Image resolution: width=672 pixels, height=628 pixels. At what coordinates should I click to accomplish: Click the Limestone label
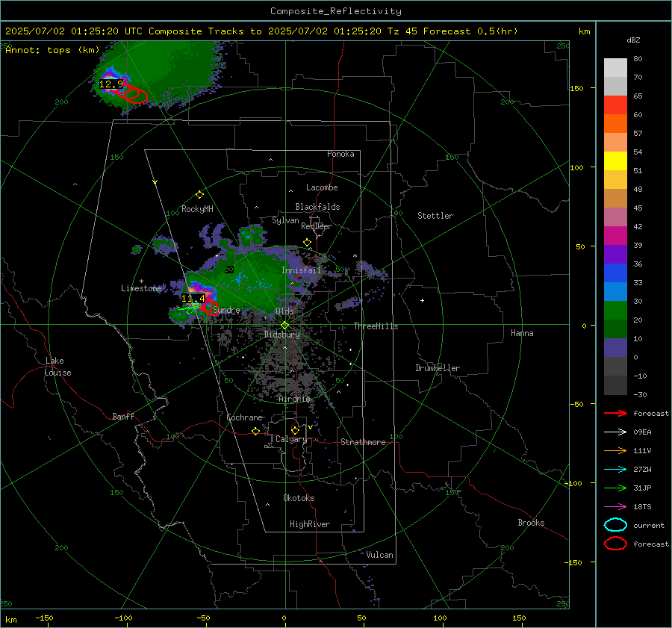(141, 288)
